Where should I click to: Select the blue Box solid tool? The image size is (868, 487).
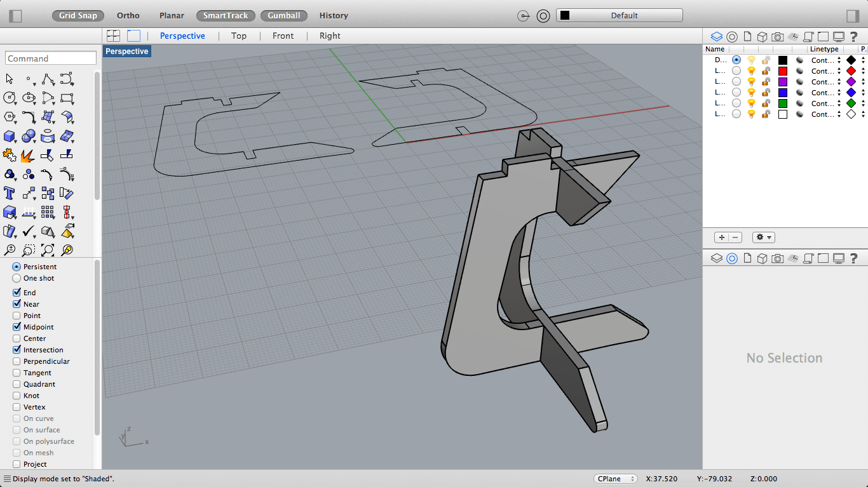point(10,137)
